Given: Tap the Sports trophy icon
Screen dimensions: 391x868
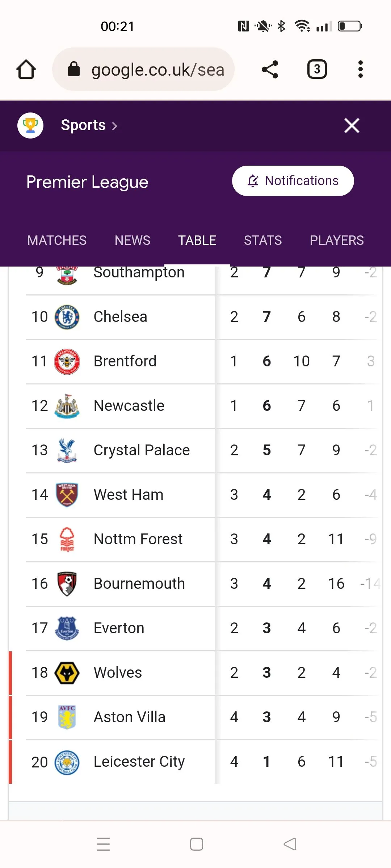Looking at the screenshot, I should click(x=30, y=125).
